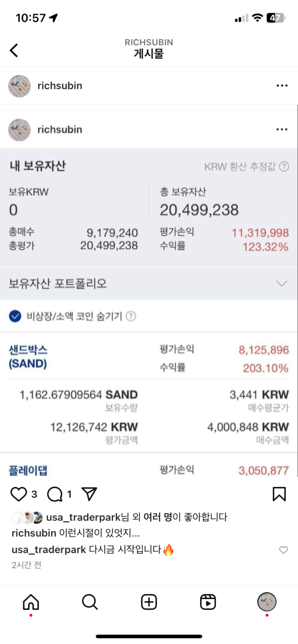Uncheck 비상장/소액 코인 숨기기 checkbox
Screen dimensions: 298x644
(x=15, y=316)
